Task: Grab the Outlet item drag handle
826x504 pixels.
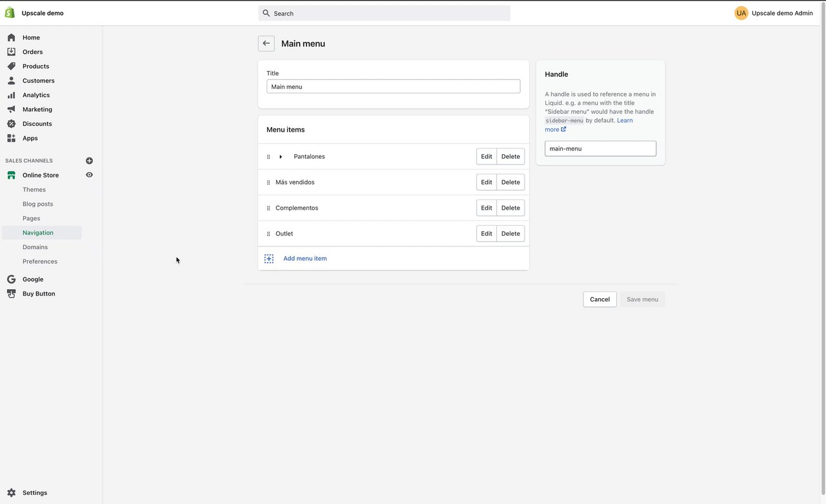Action: 268,234
